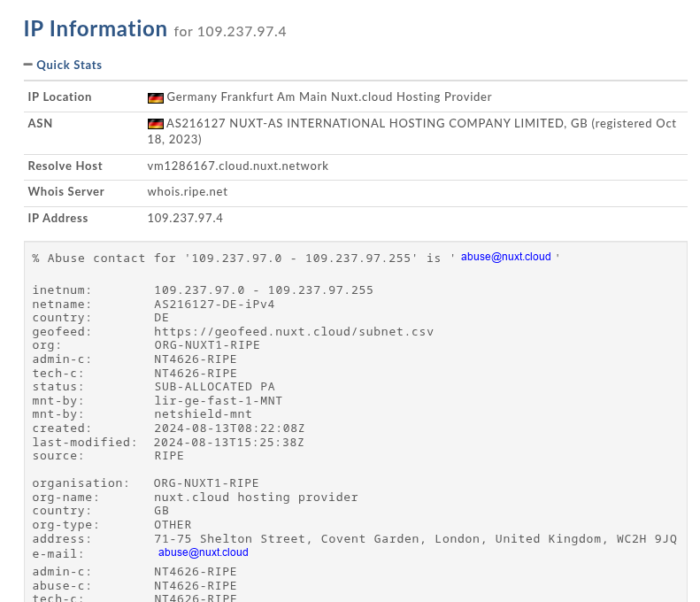The image size is (700, 602).
Task: Click the organisation value ORG-NUXT1-RIPE
Action: pos(206,483)
